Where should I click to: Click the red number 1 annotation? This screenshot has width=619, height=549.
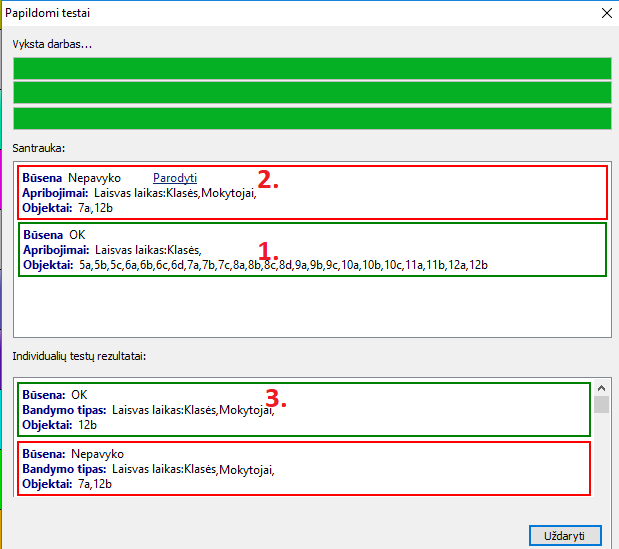click(267, 249)
